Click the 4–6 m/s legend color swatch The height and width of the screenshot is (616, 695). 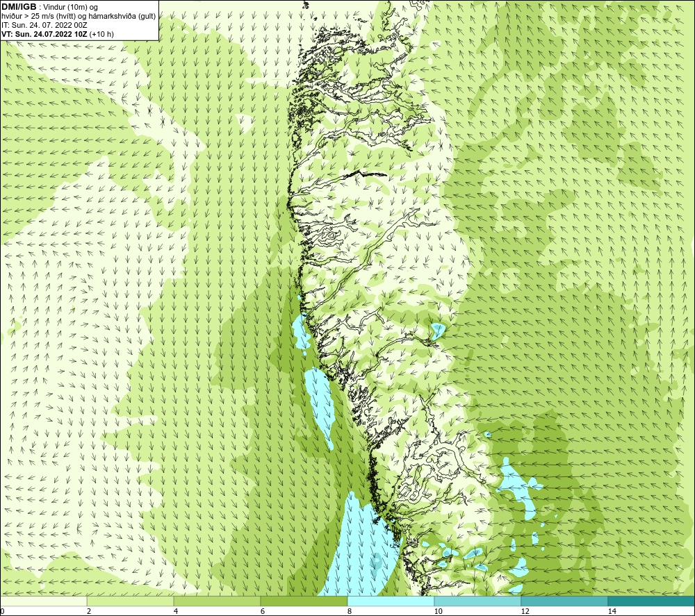(x=217, y=601)
